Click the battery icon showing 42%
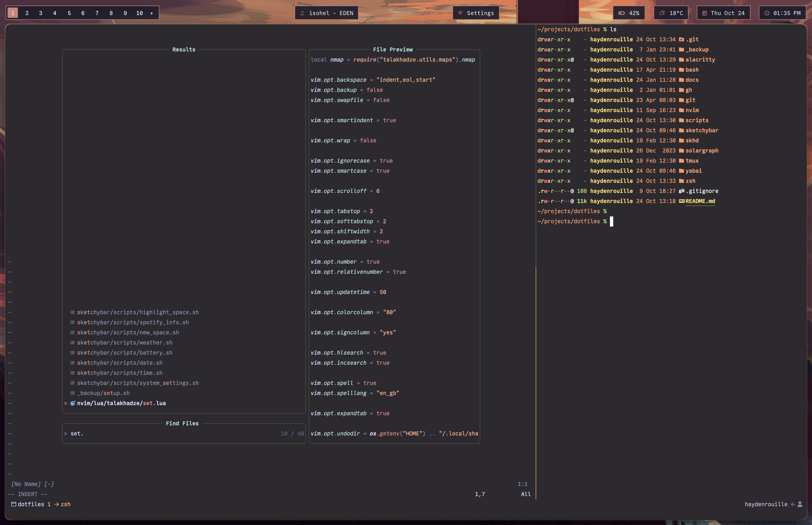Image resolution: width=812 pixels, height=525 pixels. [621, 13]
